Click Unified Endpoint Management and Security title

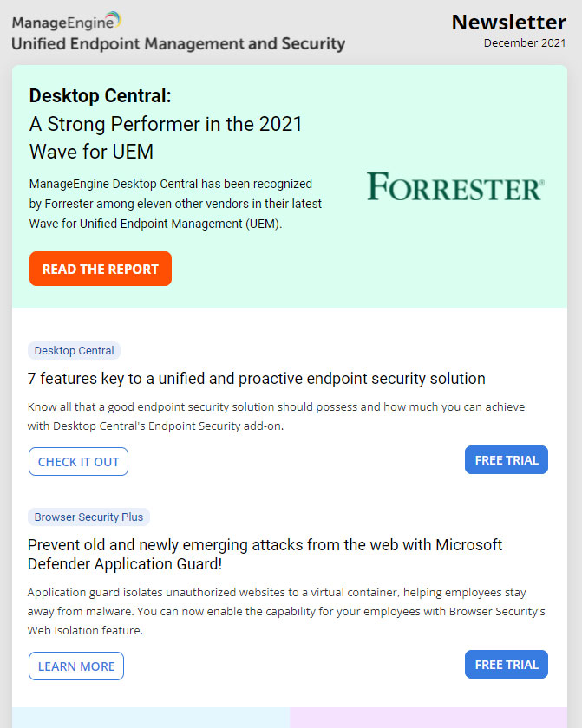[x=179, y=43]
